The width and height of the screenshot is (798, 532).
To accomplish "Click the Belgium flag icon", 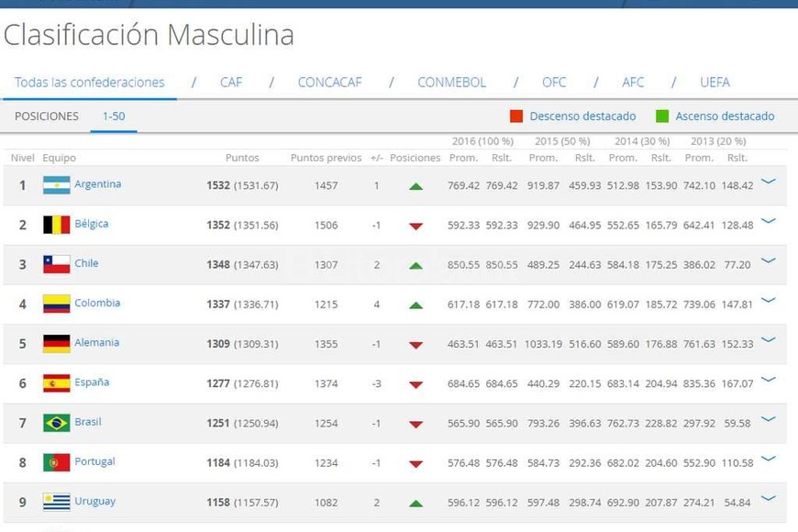I will (56, 225).
